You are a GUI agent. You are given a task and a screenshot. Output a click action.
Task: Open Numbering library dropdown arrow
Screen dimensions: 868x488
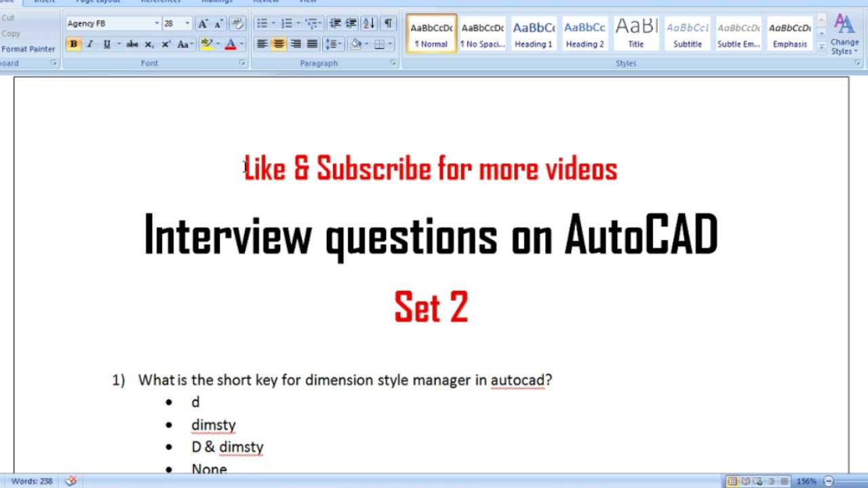click(x=298, y=24)
